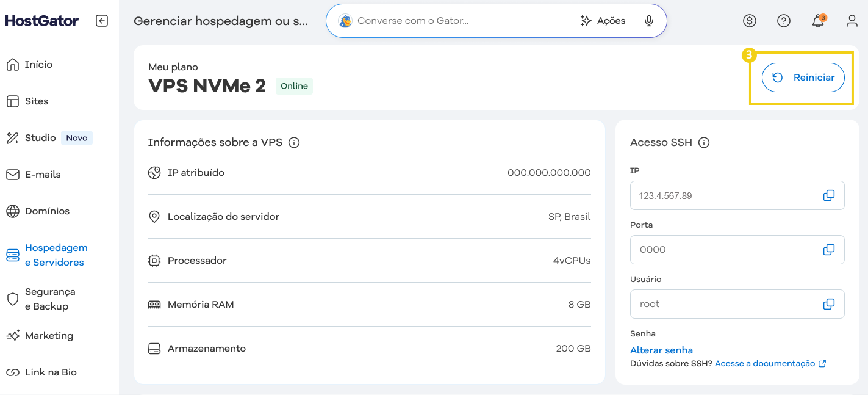Open the Ações menu
This screenshot has height=395, width=868.
[x=603, y=20]
